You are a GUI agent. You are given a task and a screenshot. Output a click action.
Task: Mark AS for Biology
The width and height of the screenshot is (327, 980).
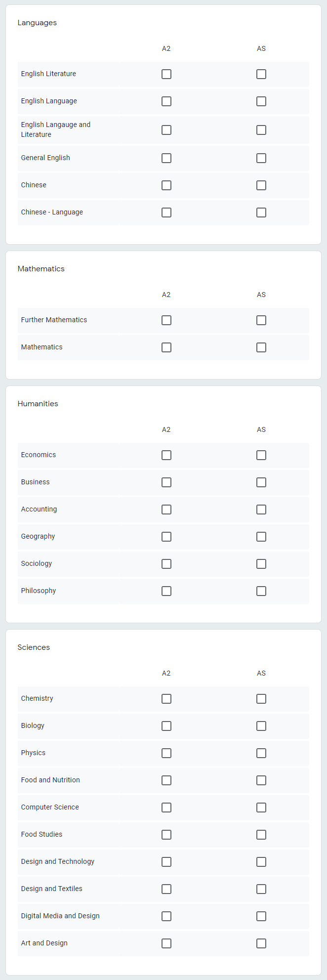261,726
